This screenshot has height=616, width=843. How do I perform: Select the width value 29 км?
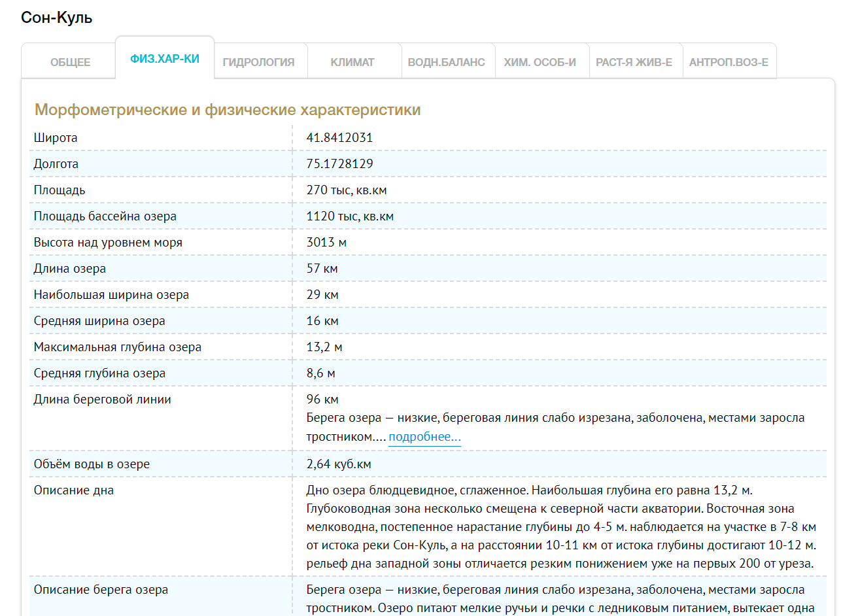click(322, 295)
